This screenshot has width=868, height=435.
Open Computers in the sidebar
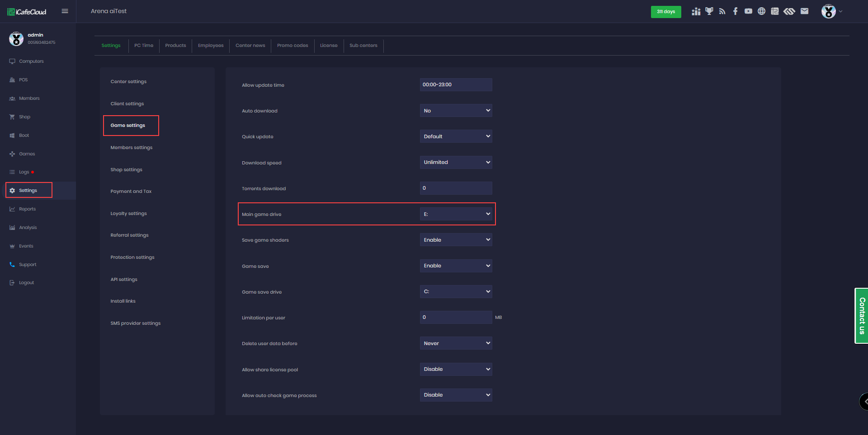[31, 61]
